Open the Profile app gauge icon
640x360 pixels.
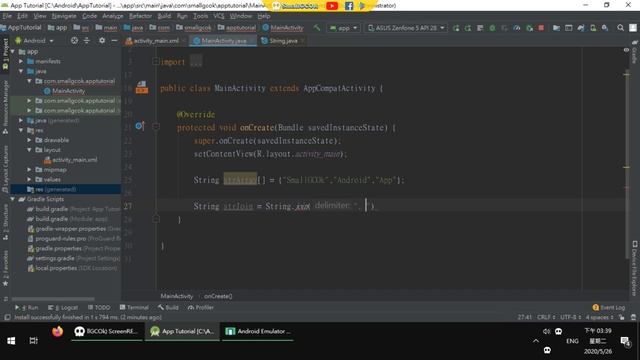(x=517, y=28)
